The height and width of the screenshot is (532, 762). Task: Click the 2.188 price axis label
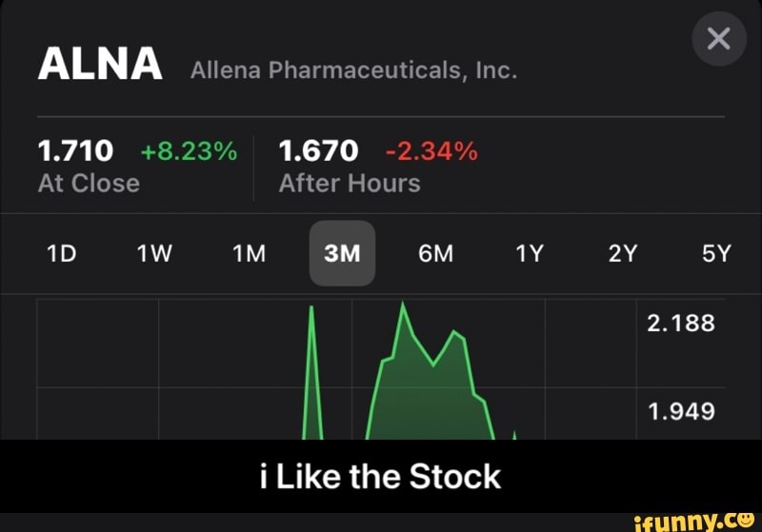point(680,324)
